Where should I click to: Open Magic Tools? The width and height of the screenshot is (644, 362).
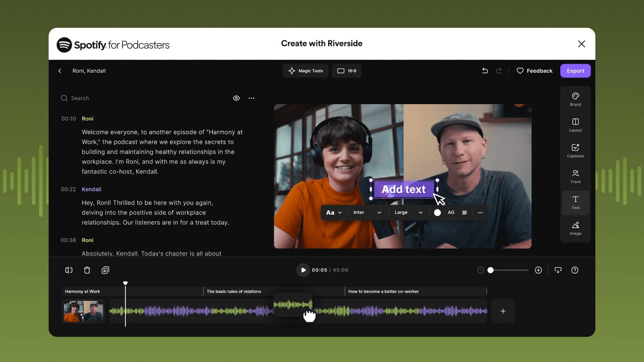[x=305, y=71]
